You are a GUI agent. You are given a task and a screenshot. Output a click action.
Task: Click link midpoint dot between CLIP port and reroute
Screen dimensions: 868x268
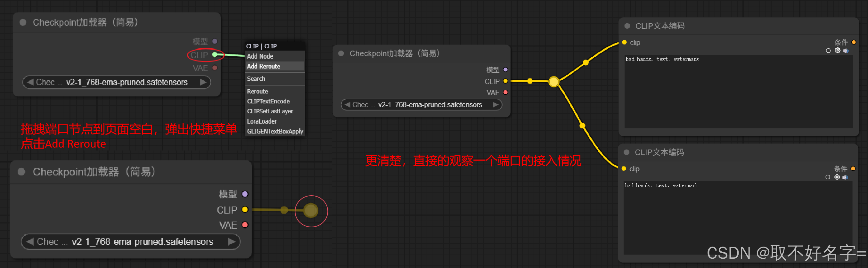pyautogui.click(x=530, y=81)
